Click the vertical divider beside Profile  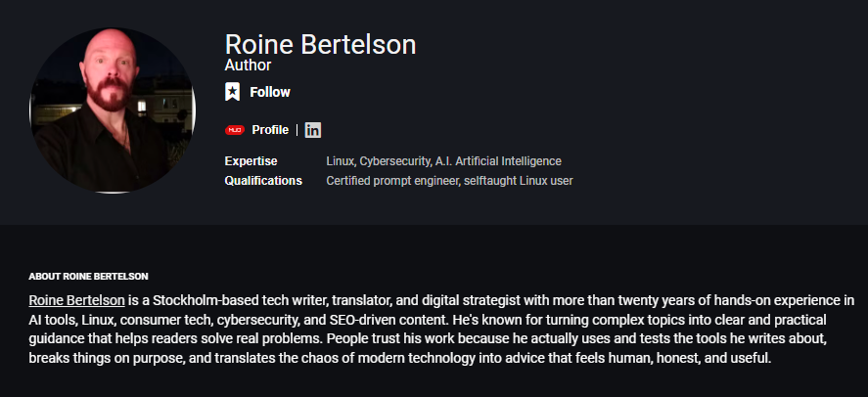[x=297, y=129]
